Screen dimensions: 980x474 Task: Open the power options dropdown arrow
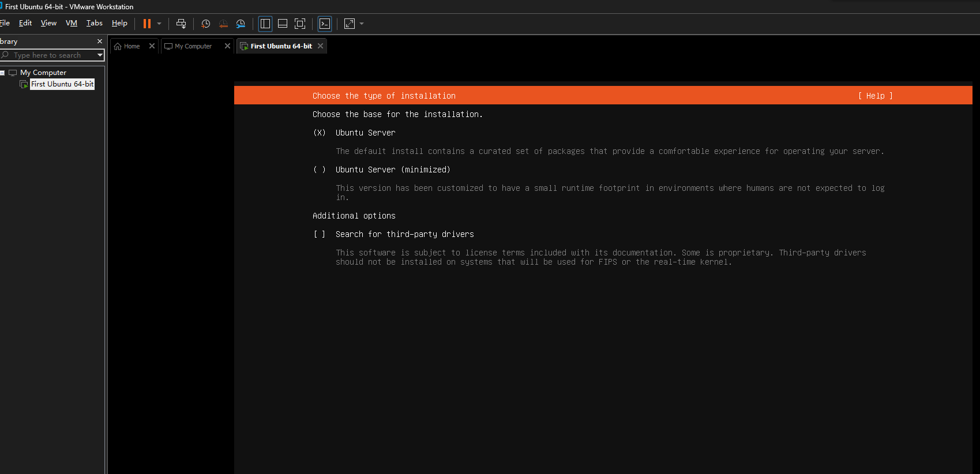159,24
